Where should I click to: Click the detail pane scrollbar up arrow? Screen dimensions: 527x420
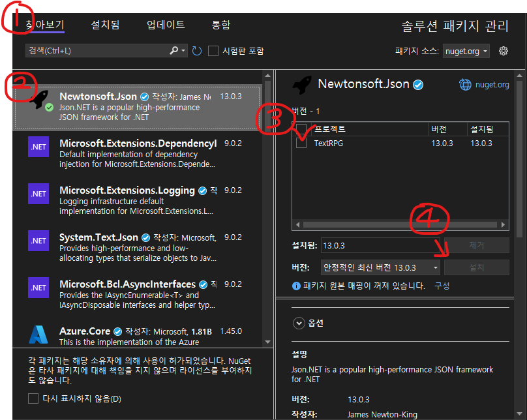[519, 76]
